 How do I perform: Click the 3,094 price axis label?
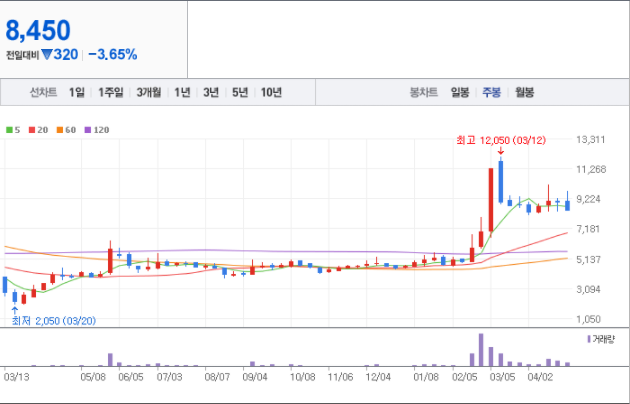[x=589, y=289]
